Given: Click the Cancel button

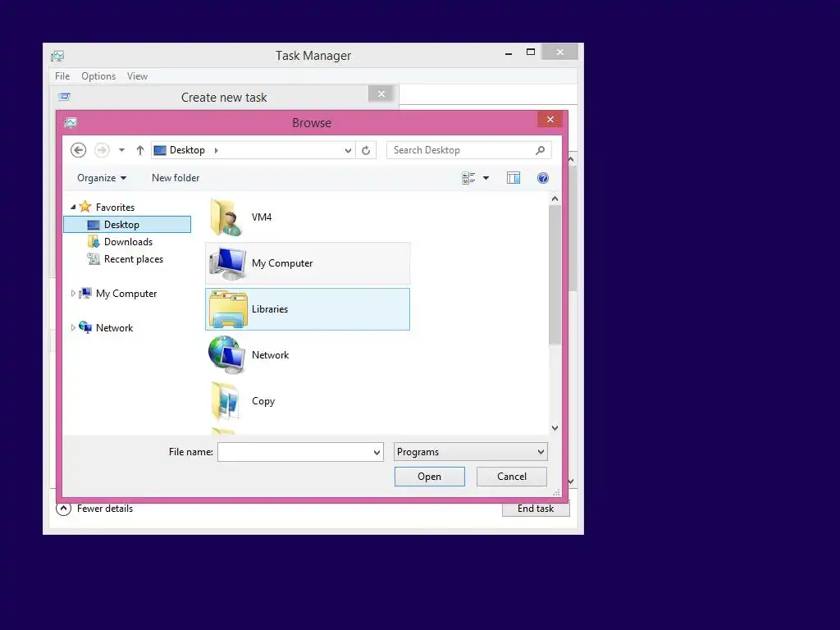Looking at the screenshot, I should [x=512, y=477].
